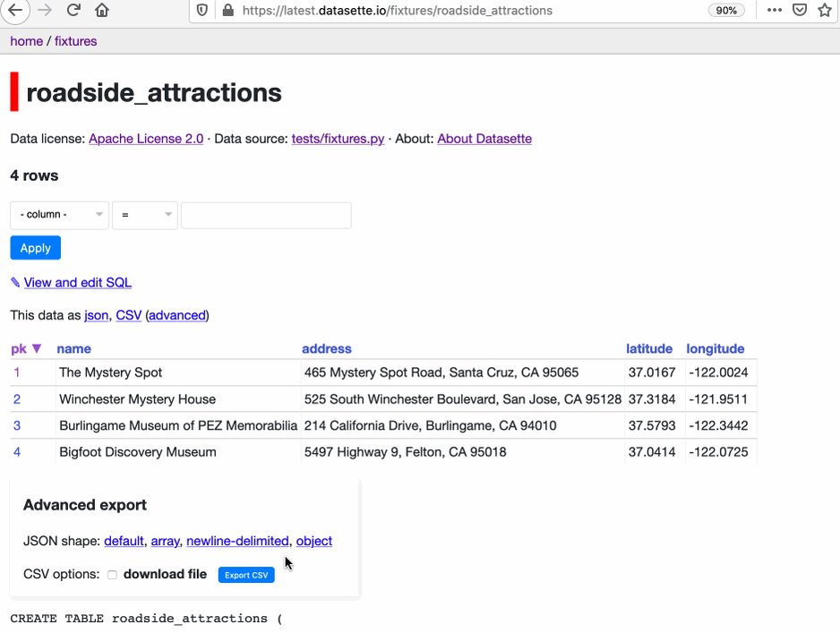Click latitude value 37.0167

point(651,372)
